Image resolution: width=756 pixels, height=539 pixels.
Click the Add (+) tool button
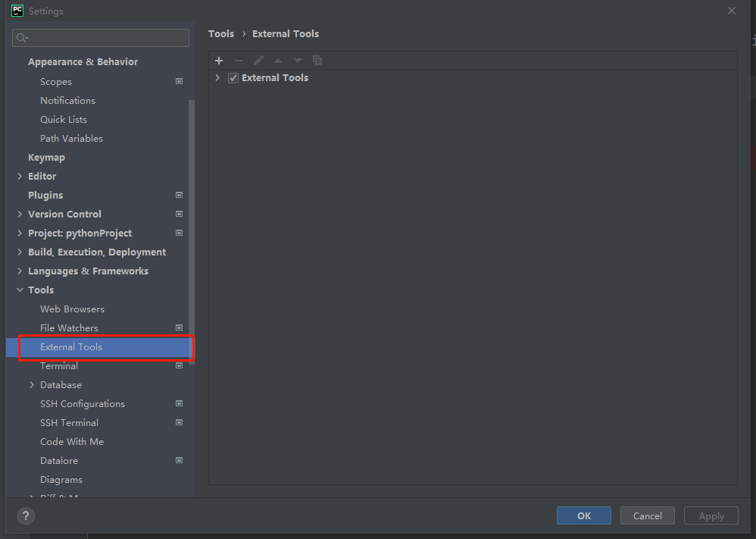click(x=219, y=61)
